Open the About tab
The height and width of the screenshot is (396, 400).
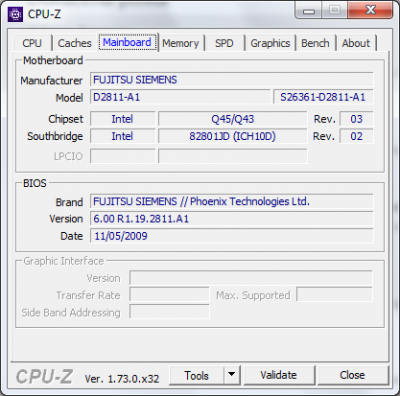(x=356, y=43)
